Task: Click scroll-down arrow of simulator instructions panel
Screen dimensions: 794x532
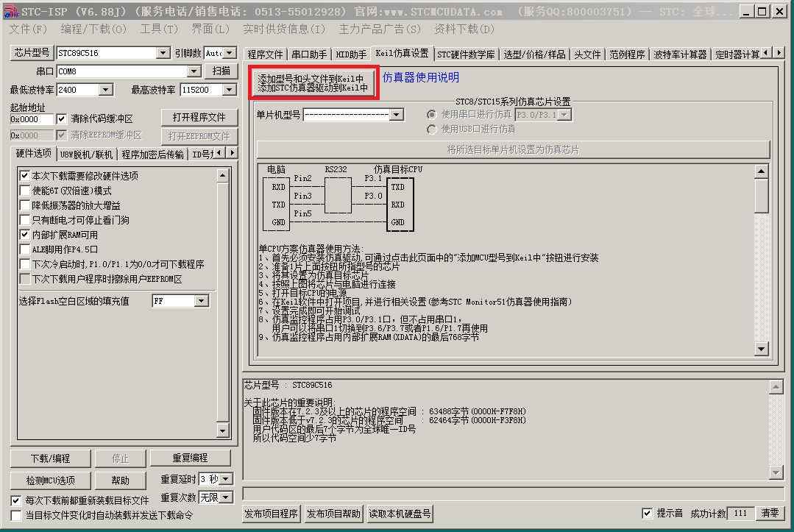Action: 762,348
